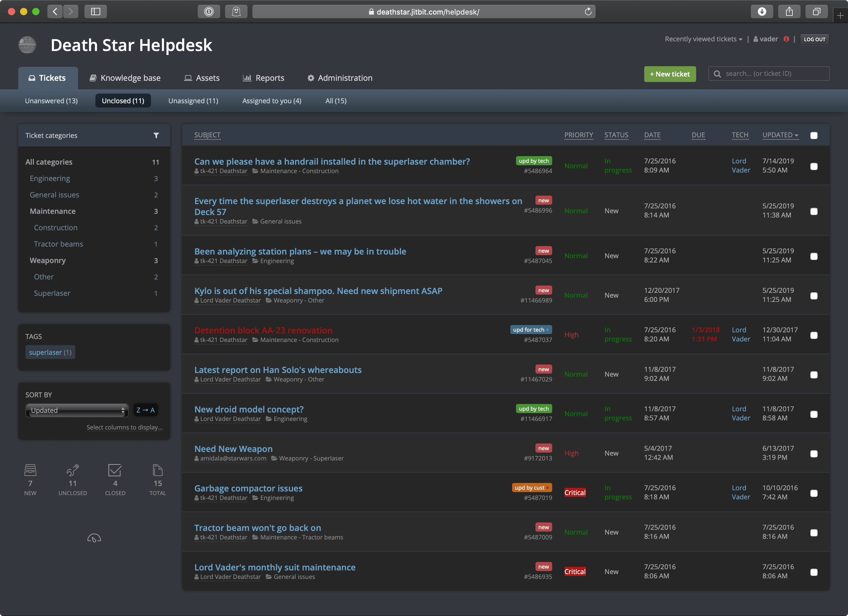Click the magnifier icon in the search box
The width and height of the screenshot is (848, 616).
click(717, 74)
